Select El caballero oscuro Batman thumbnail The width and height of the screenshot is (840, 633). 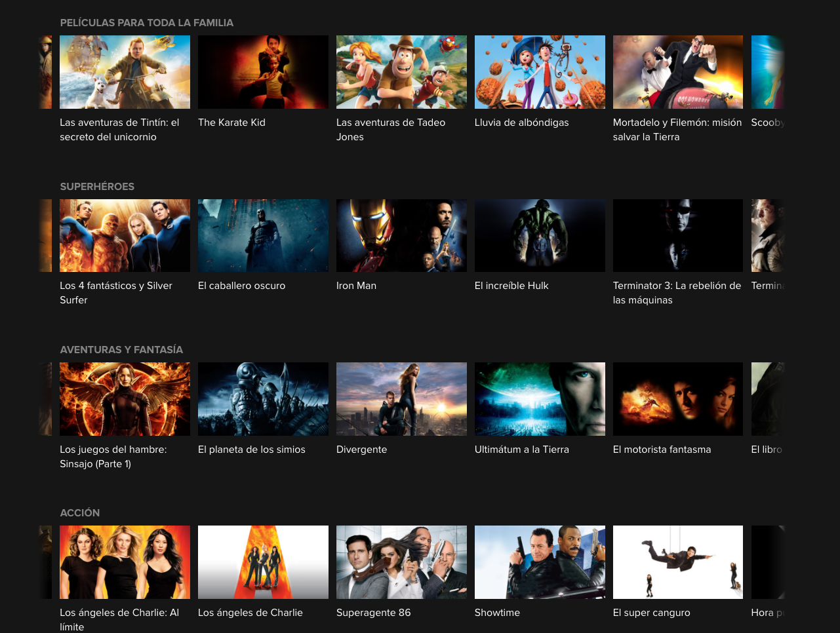pos(263,235)
